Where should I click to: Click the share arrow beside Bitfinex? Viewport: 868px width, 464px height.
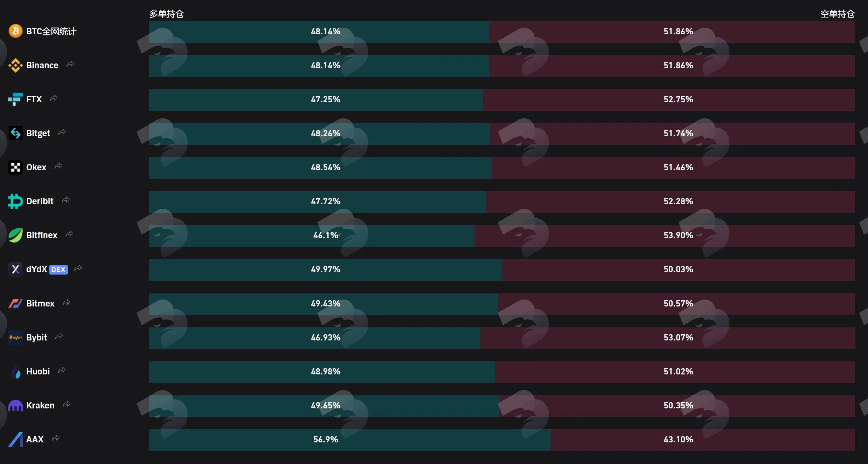[x=69, y=234]
